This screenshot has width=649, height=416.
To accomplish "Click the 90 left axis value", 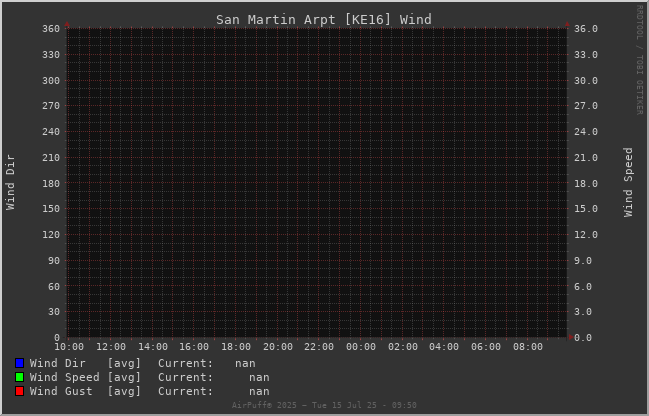I will [x=54, y=261].
